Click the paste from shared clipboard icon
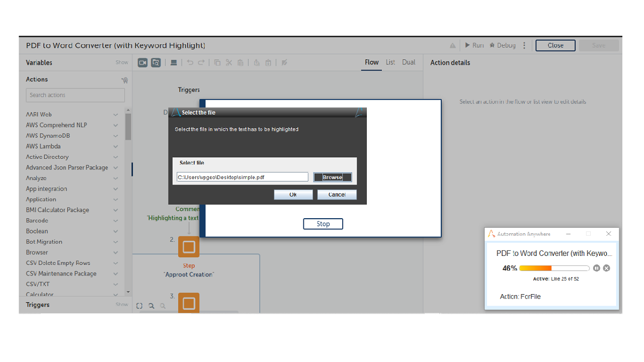Viewport: 644px width, 362px height. click(268, 62)
